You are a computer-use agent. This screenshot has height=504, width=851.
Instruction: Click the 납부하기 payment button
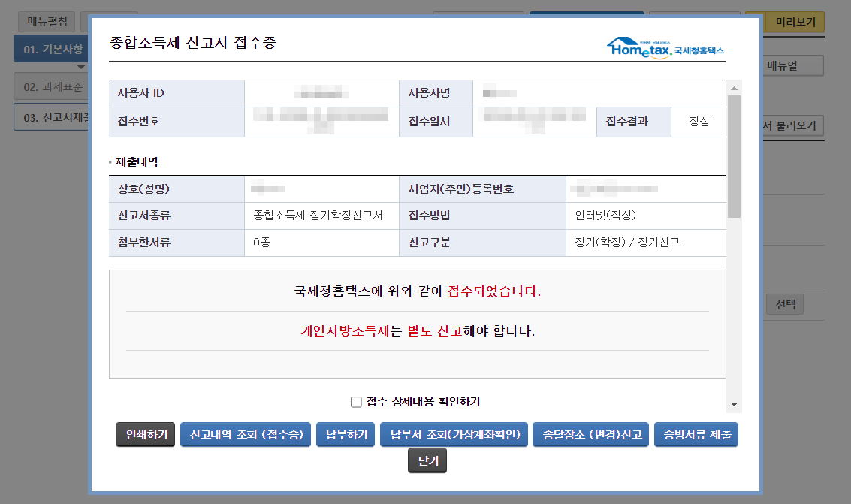(345, 434)
